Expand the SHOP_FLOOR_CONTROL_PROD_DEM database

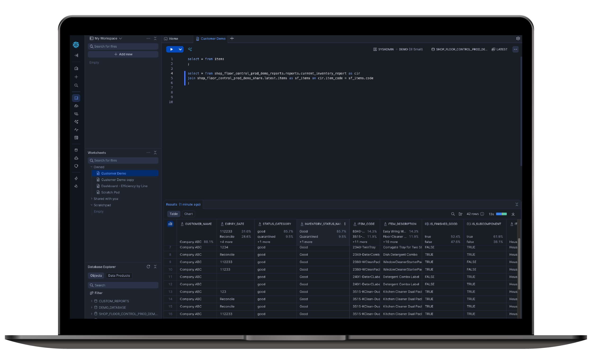tap(92, 314)
